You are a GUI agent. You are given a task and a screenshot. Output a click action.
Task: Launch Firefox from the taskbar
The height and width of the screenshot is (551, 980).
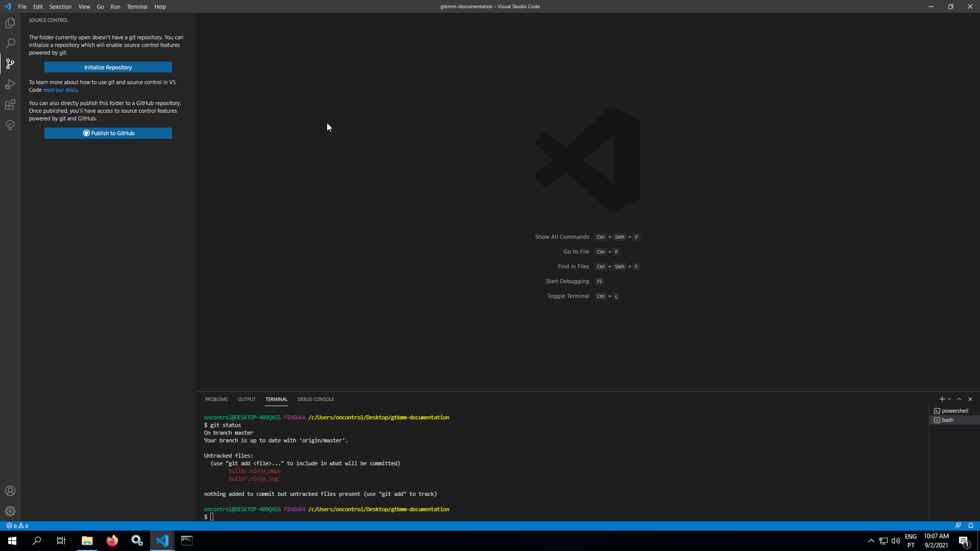click(112, 540)
